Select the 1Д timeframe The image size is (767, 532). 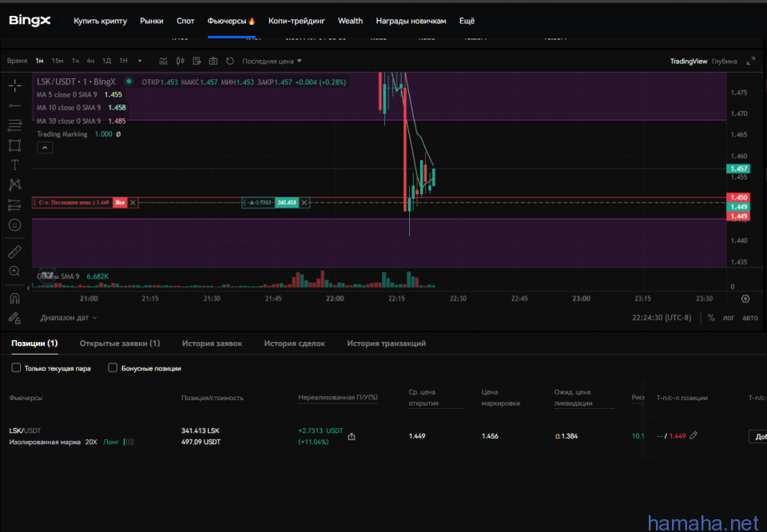(106, 62)
